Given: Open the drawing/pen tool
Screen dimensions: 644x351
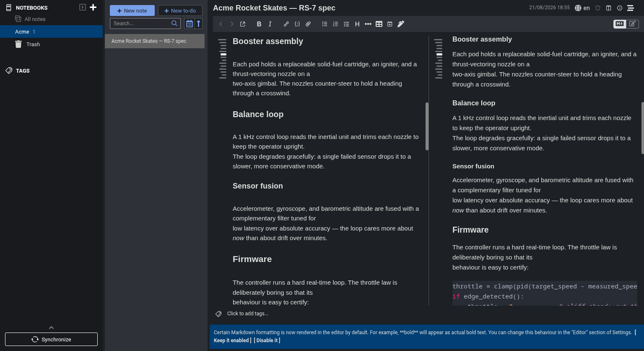Looking at the screenshot, I should (x=401, y=24).
